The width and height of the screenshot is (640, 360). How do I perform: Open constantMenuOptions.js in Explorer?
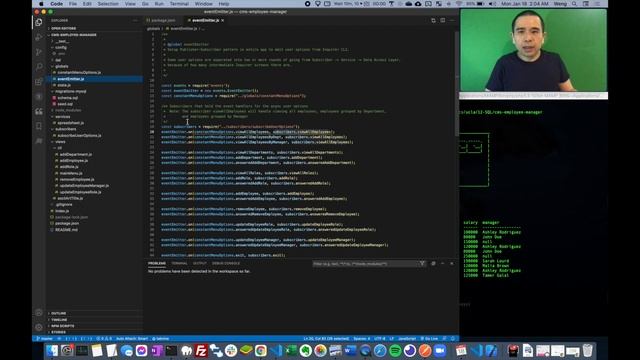coord(79,73)
